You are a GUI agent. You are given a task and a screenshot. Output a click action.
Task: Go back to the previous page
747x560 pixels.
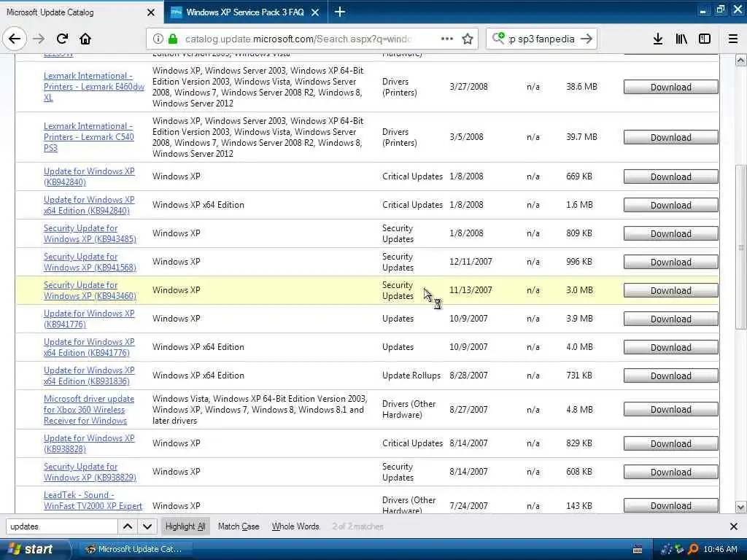tap(15, 39)
